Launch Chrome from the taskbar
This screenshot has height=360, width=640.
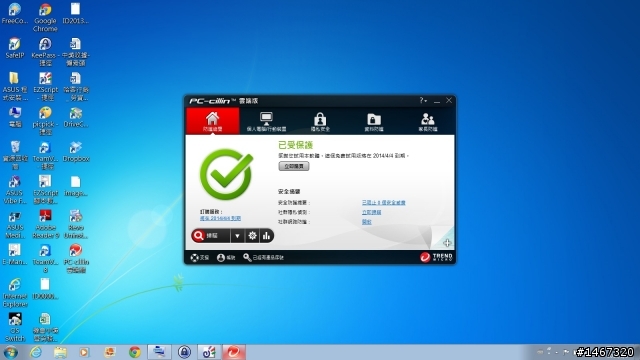click(x=134, y=352)
